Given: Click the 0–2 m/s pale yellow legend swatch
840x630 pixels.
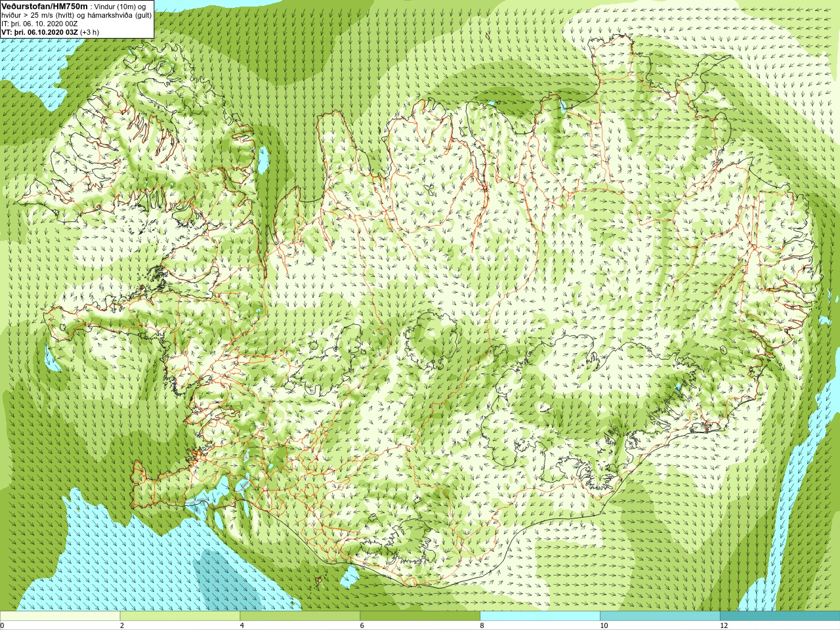Looking at the screenshot, I should tap(60, 616).
